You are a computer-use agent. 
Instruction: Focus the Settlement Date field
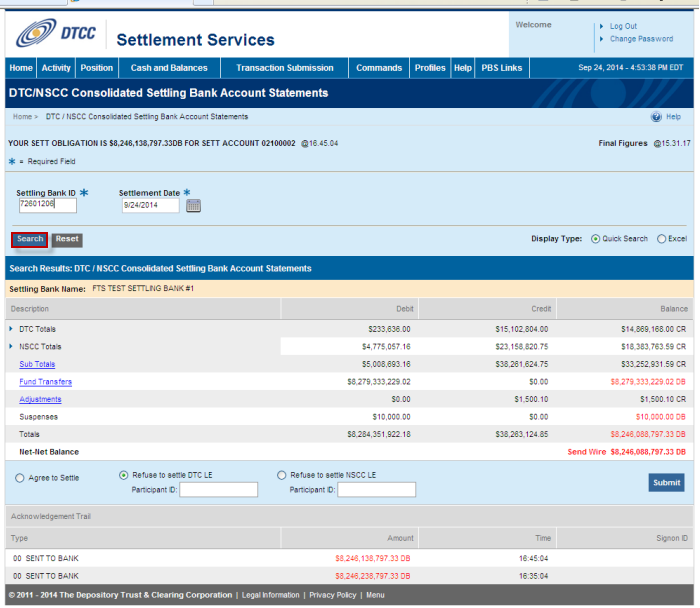151,205
